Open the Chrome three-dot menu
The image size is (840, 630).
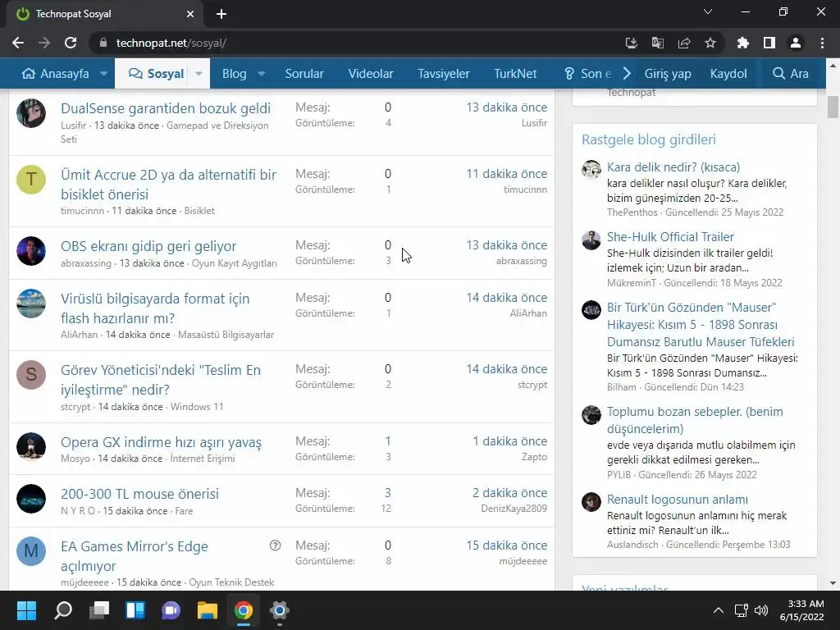click(822, 43)
